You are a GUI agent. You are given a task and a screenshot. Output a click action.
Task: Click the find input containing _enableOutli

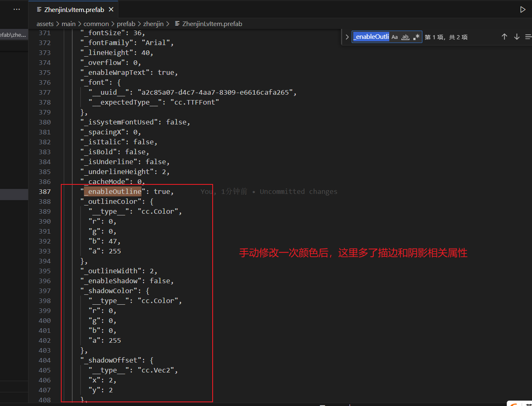(371, 37)
